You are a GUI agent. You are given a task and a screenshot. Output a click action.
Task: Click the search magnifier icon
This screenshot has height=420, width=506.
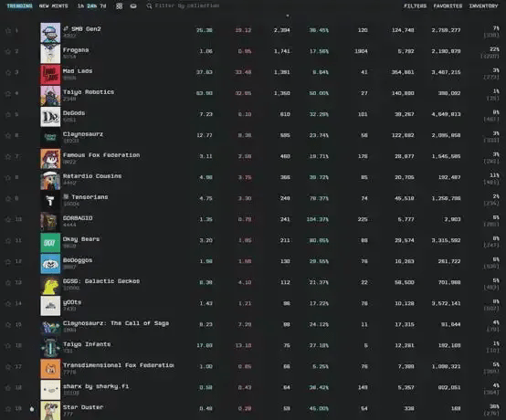(x=149, y=6)
